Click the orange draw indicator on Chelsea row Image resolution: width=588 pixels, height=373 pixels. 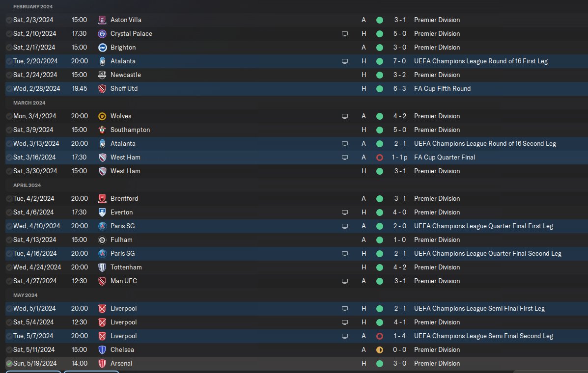coord(379,350)
